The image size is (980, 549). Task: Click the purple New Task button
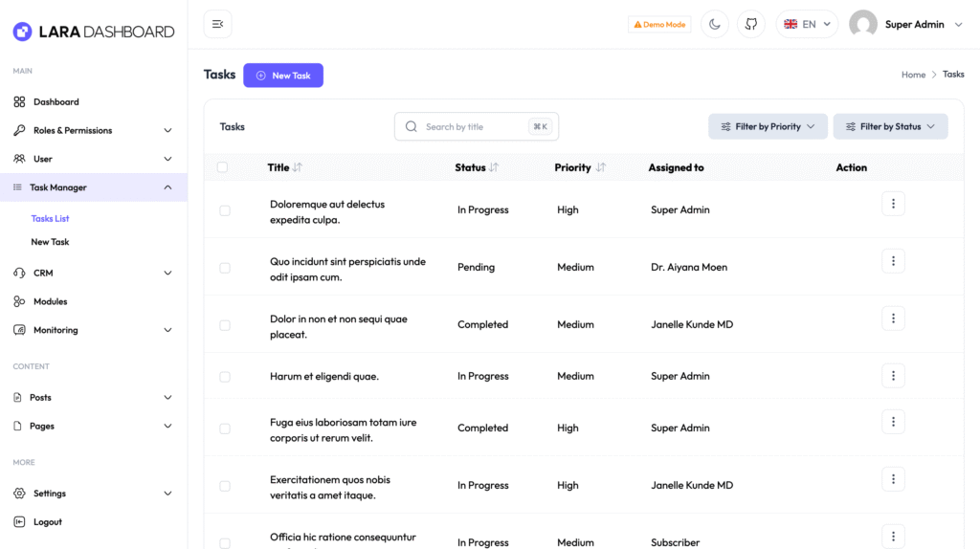pos(283,76)
